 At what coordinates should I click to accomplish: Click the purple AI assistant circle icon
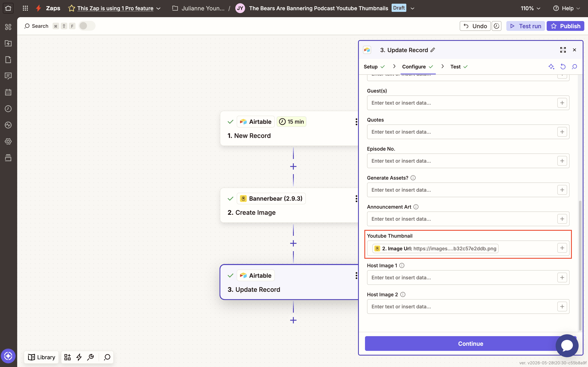(x=8, y=356)
